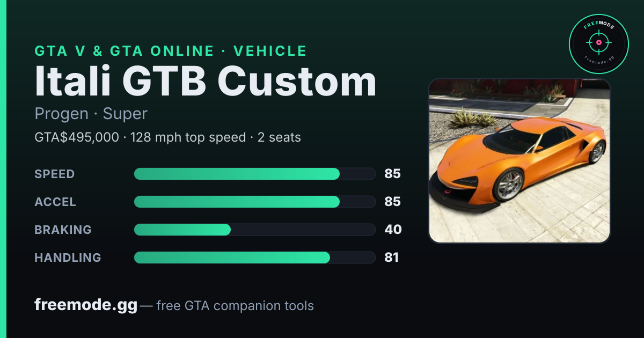Click the braking value 40
This screenshot has height=338, width=644.
[x=393, y=230]
